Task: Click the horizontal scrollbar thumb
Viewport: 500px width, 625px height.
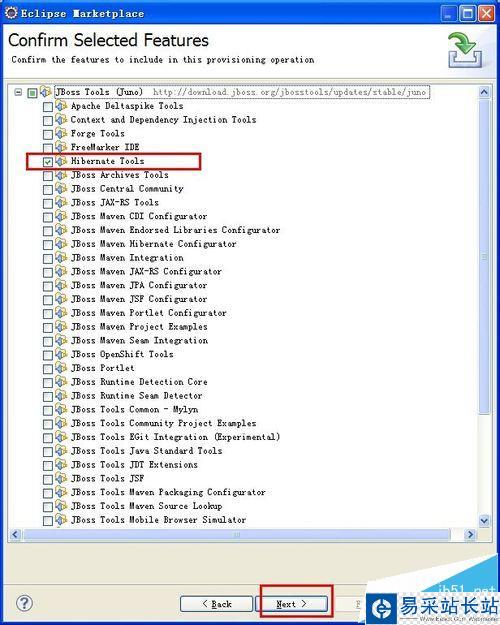Action: 237,535
